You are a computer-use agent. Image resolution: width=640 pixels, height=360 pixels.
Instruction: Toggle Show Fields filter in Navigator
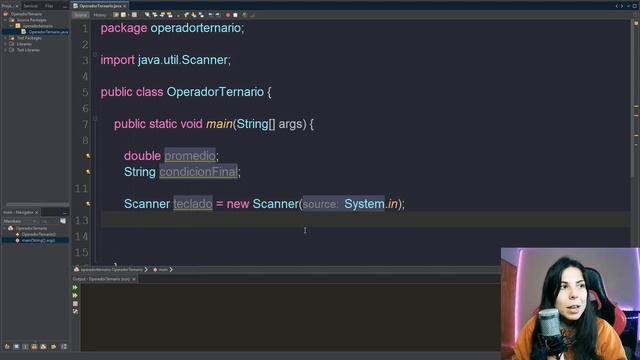tap(16, 347)
